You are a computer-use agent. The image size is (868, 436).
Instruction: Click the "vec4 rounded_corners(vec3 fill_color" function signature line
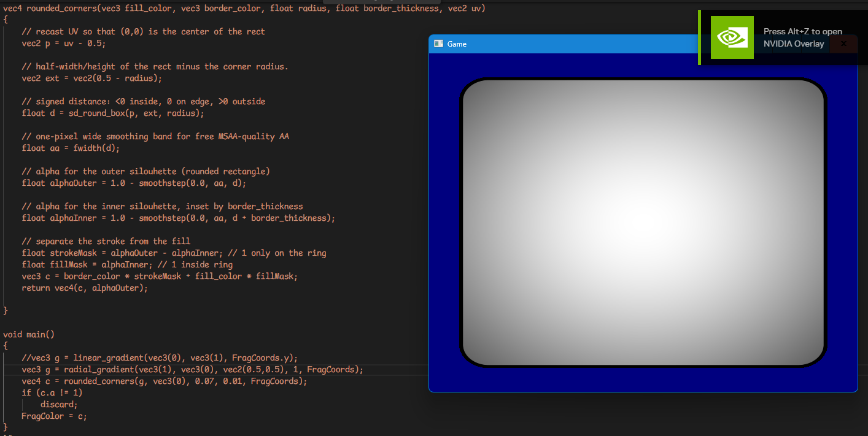[x=244, y=8]
